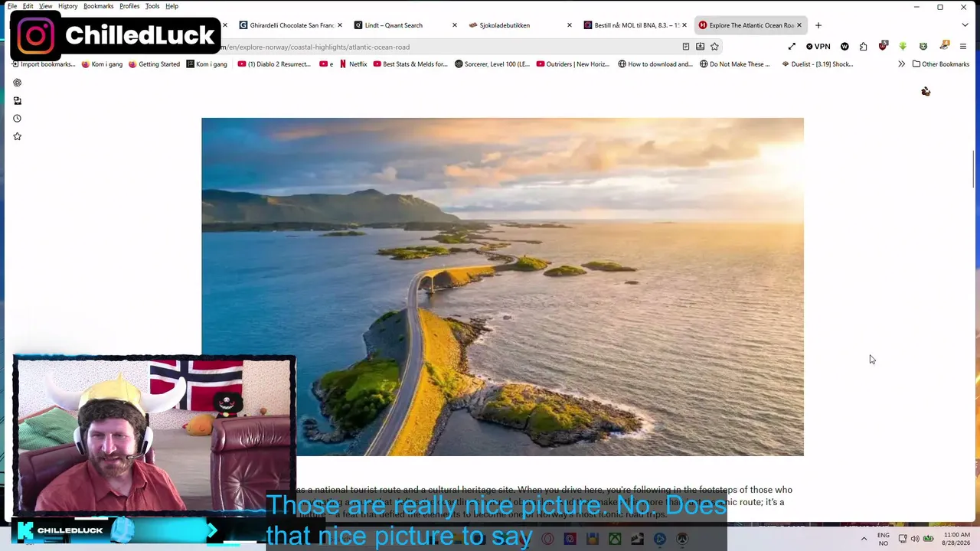Open the Help menu
Viewport: 980px width, 551px height.
(171, 6)
